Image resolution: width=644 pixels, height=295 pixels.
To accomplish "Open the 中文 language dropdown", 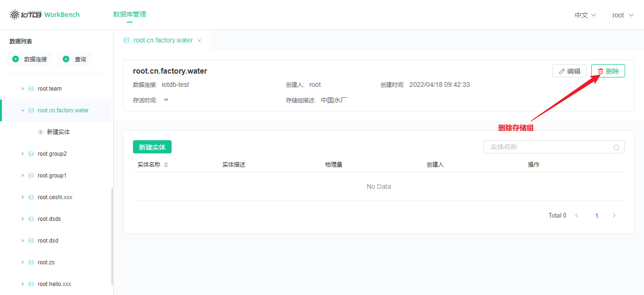I will (x=585, y=15).
